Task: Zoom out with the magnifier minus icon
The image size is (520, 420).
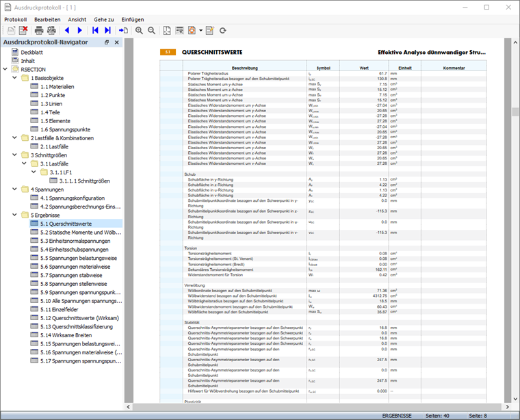Action: [152, 31]
